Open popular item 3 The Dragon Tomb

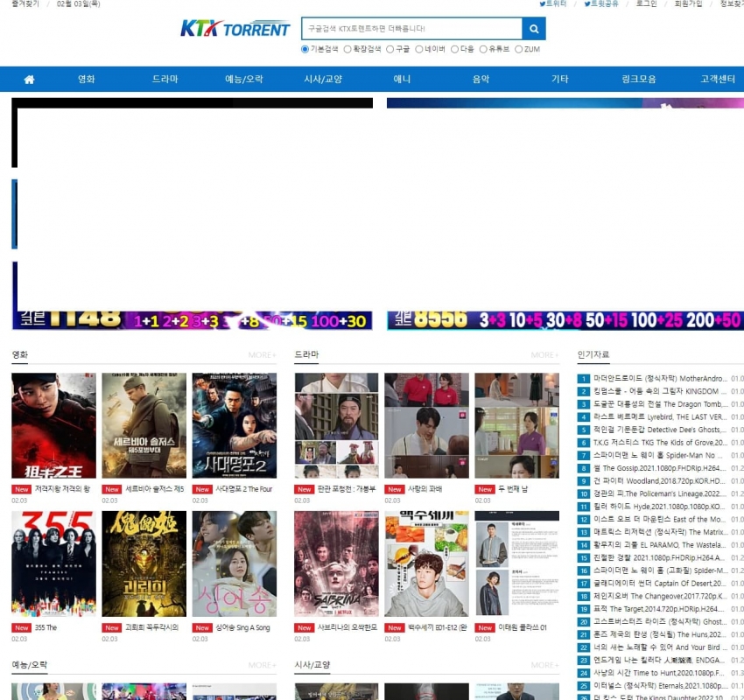coord(661,404)
